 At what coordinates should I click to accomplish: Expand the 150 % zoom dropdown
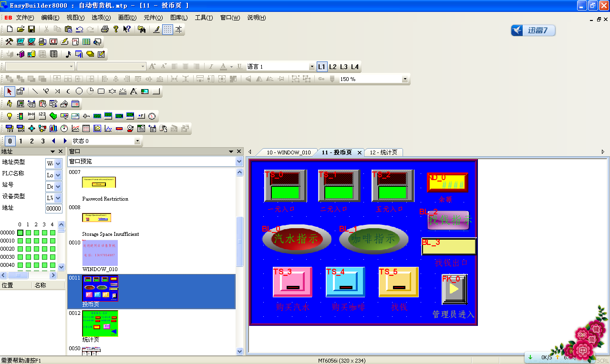click(x=405, y=79)
